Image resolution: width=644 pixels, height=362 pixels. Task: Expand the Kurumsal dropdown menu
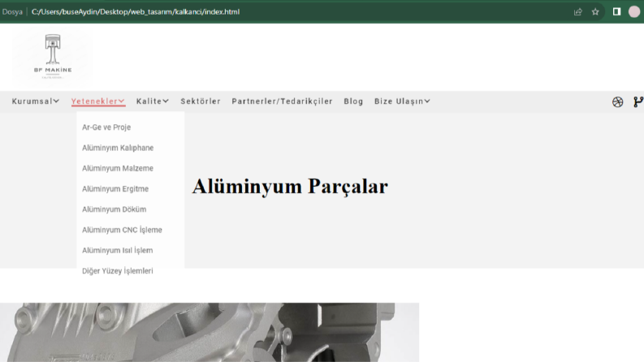tap(36, 101)
